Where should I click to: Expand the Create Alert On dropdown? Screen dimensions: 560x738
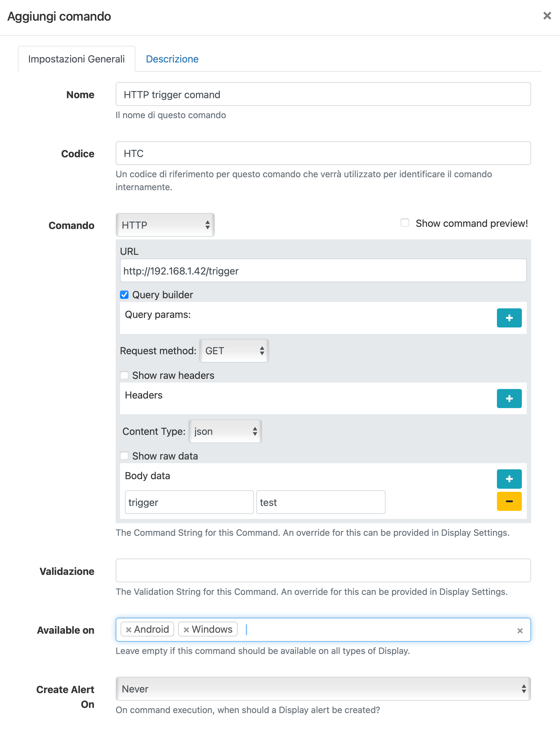323,689
